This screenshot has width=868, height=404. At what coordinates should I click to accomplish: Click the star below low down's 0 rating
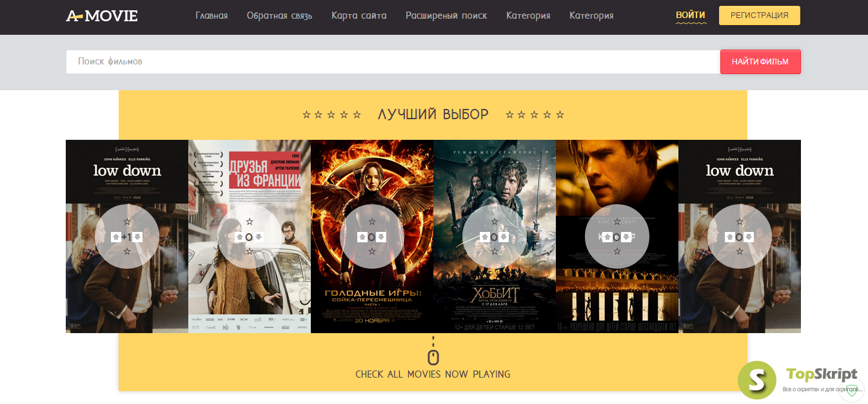tap(740, 251)
